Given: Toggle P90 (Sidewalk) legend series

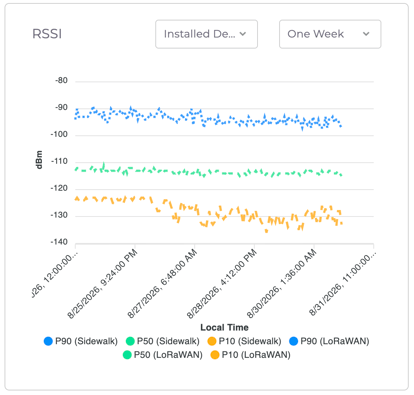Looking at the screenshot, I should pos(81,341).
